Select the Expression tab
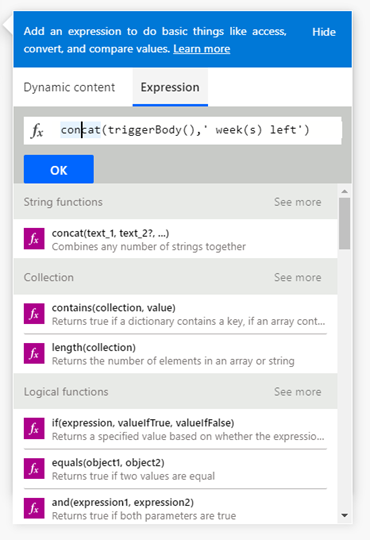Viewport: 370px width, 540px height. pyautogui.click(x=170, y=87)
